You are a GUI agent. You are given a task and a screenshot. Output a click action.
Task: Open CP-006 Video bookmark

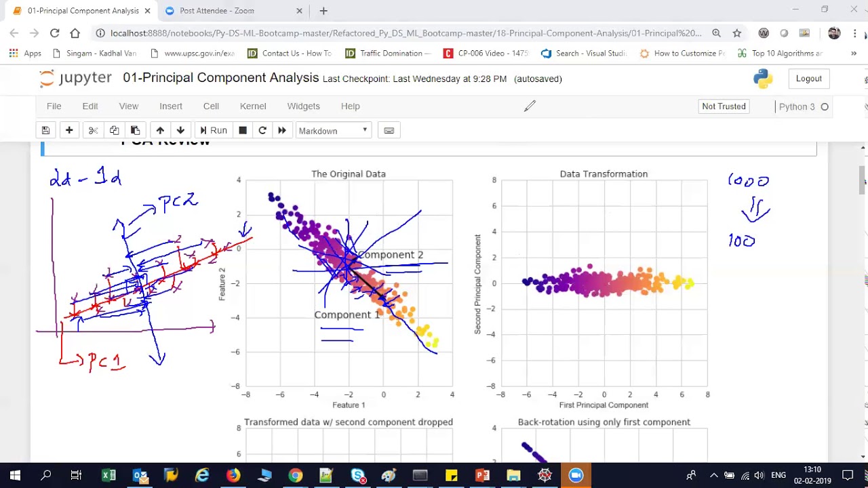(486, 53)
